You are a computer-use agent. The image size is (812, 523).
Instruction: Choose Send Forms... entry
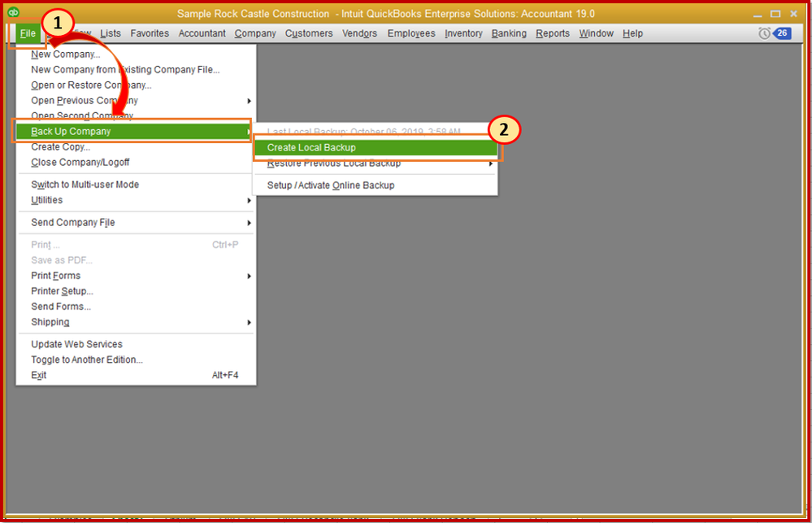point(136,307)
